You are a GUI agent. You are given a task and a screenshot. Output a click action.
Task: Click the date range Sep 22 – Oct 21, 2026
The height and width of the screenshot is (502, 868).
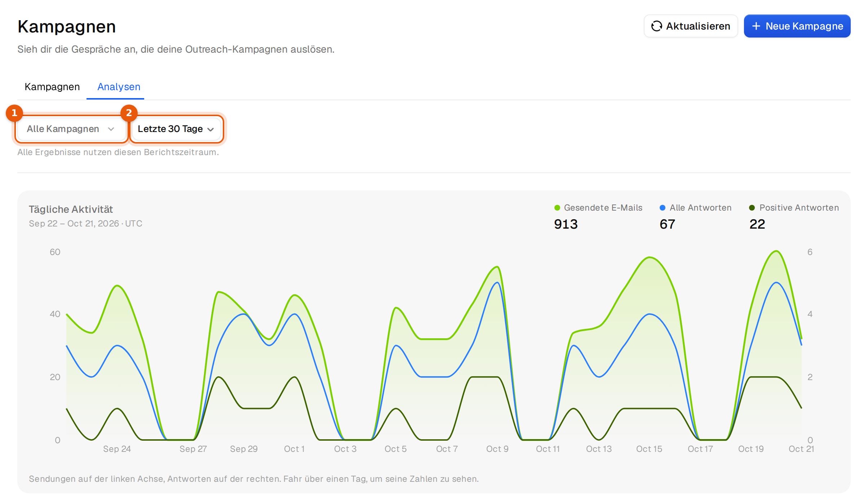coord(74,224)
